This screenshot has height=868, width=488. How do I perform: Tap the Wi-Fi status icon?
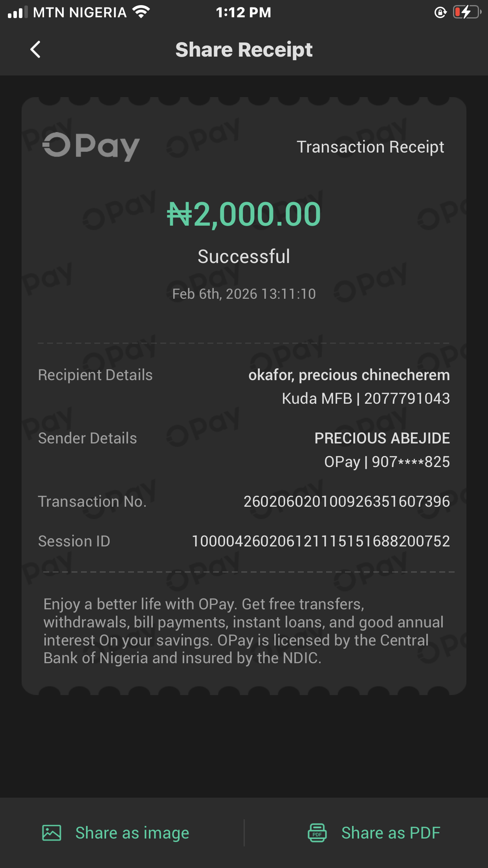(x=141, y=12)
